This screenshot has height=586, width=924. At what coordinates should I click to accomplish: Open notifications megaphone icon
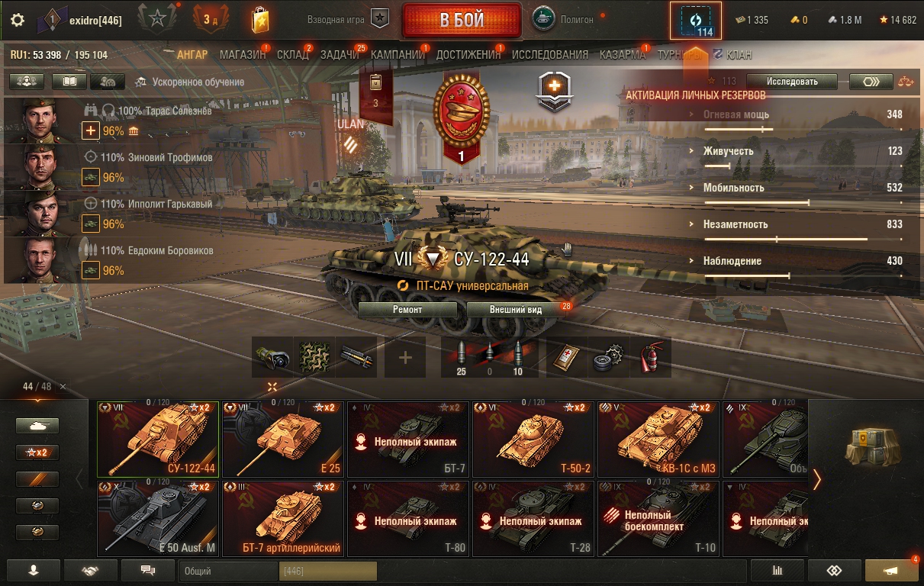tap(891, 570)
